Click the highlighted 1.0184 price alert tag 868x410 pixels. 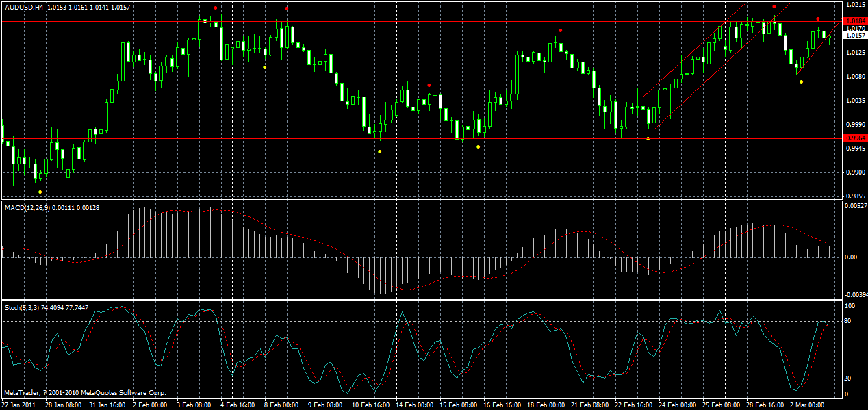click(853, 21)
